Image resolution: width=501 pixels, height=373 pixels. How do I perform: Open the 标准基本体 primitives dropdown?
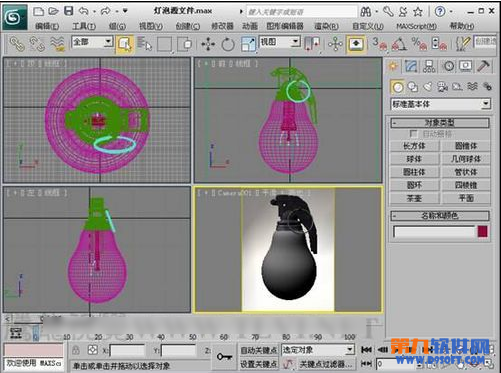(440, 104)
